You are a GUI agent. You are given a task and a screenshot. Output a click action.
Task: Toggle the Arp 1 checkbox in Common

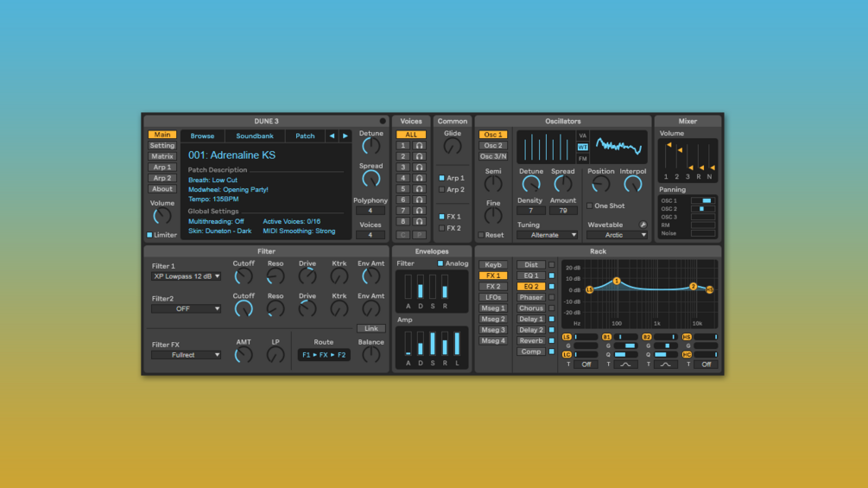441,178
